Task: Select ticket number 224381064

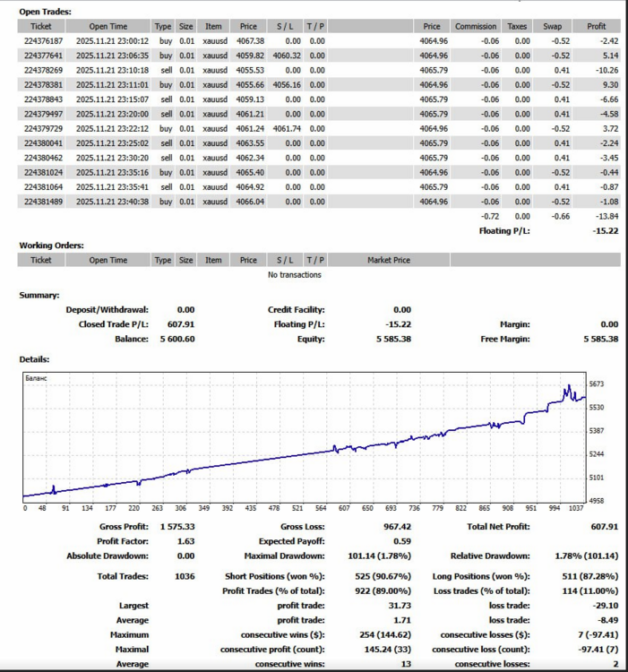Action: (x=43, y=187)
